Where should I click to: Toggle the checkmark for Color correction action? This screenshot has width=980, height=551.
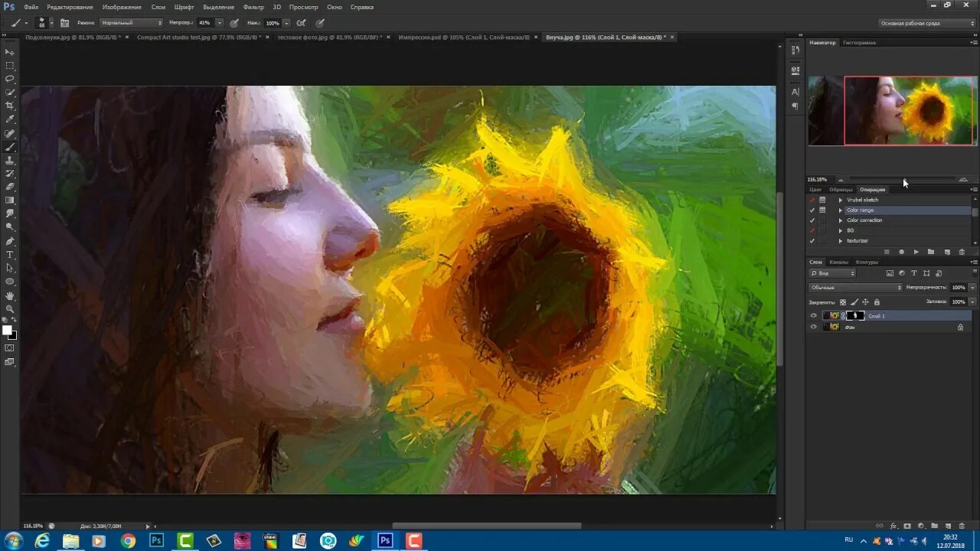coord(812,220)
